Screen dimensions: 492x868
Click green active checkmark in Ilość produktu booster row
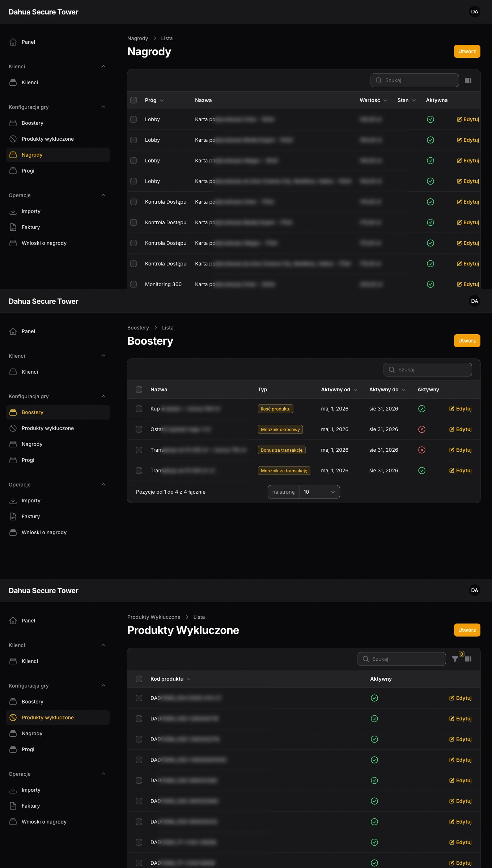tap(422, 409)
